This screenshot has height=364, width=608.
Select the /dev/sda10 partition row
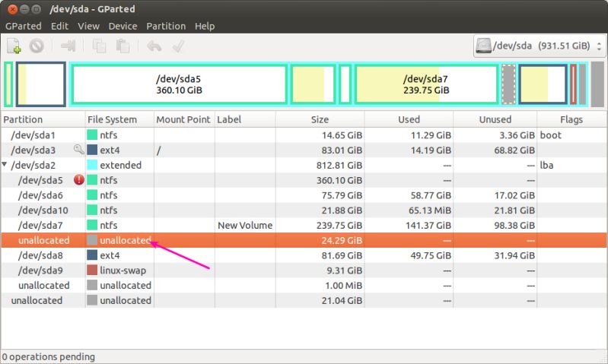[304, 210]
